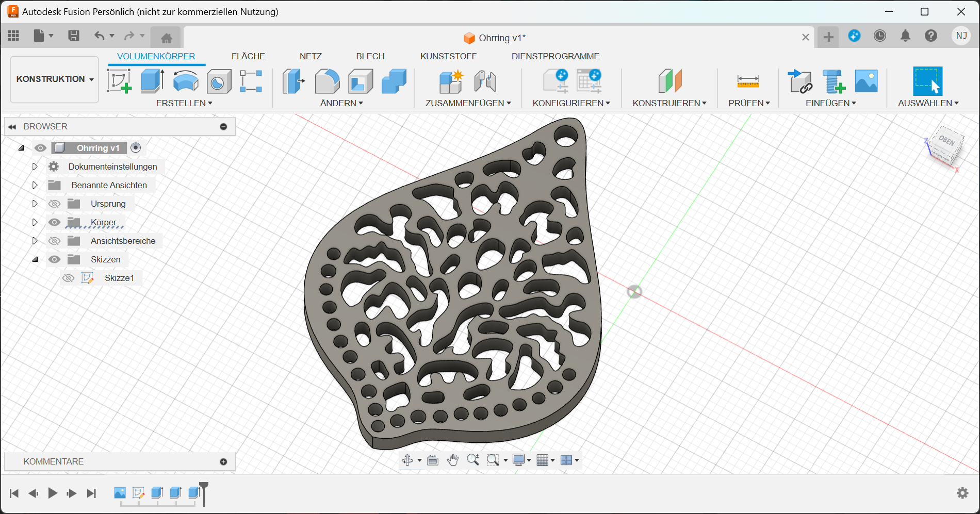The width and height of the screenshot is (980, 514).
Task: Select the Create Sketch tool
Action: (x=119, y=81)
